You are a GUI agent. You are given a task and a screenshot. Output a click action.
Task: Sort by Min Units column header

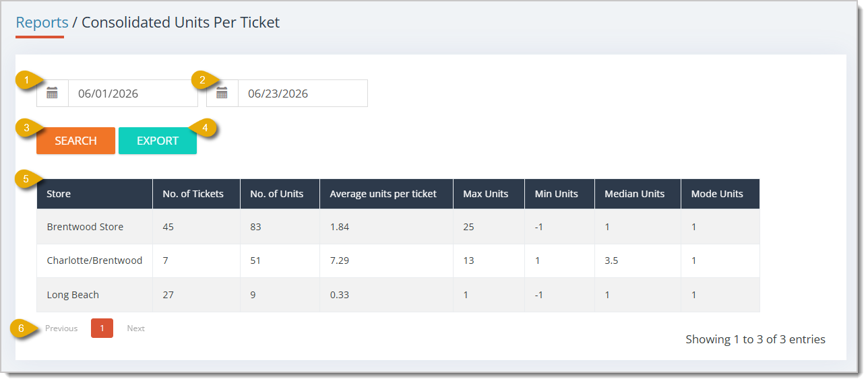pos(559,194)
